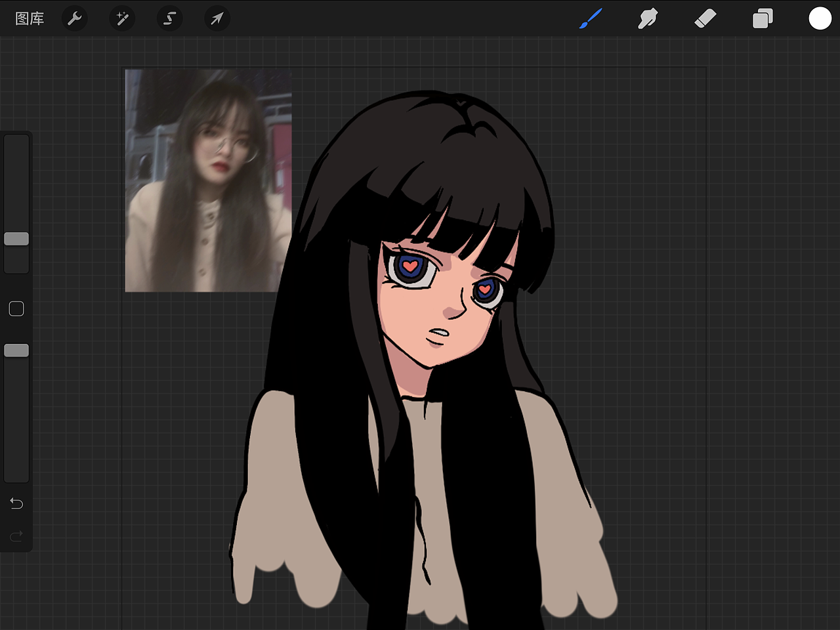Open the Adjustments magic wand menu
Viewport: 840px width, 630px height.
click(x=122, y=18)
